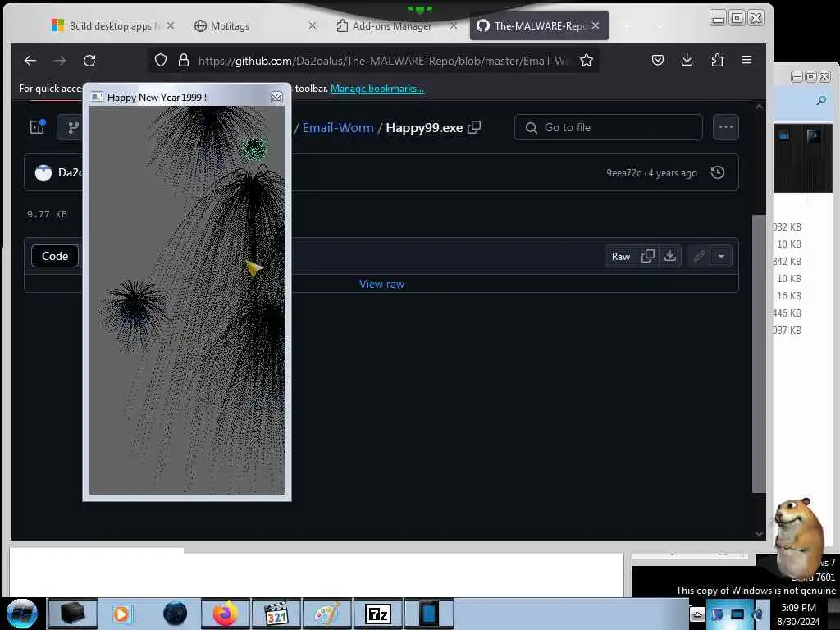The height and width of the screenshot is (630, 840).
Task: Select the Code view button
Action: pos(55,256)
